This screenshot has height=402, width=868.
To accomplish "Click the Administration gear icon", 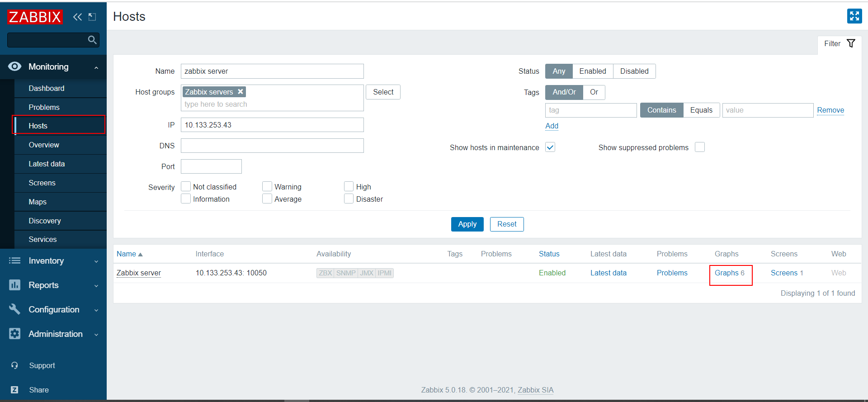I will click(x=14, y=334).
